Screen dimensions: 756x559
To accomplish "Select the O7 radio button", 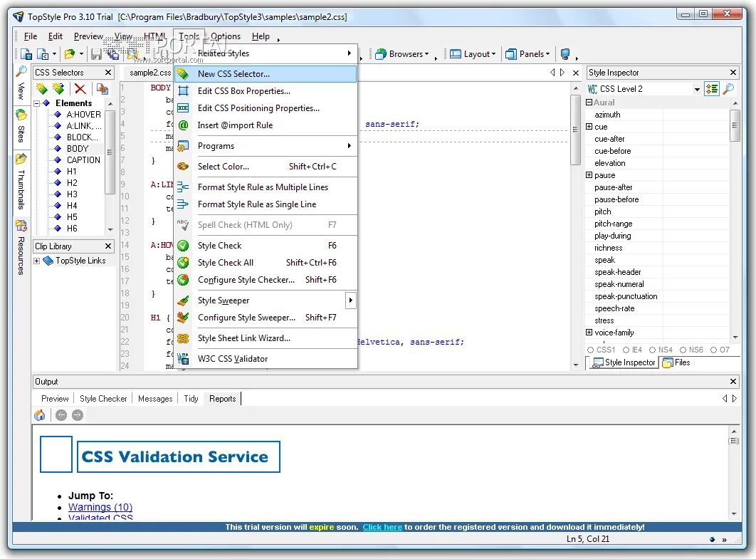I will click(713, 350).
